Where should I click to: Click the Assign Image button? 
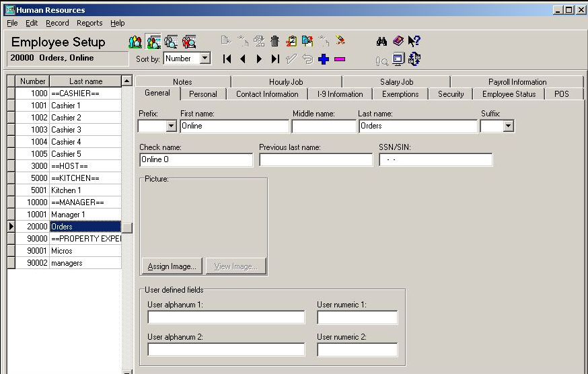[x=172, y=266]
